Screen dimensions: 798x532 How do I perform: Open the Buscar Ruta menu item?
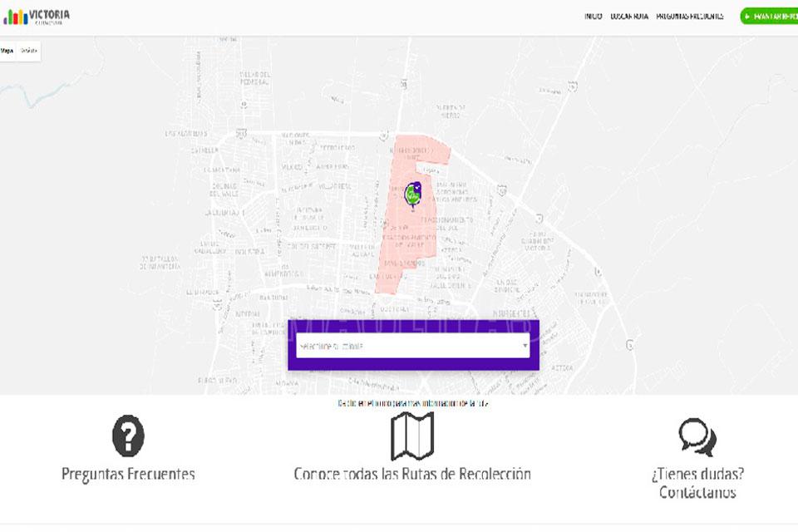click(629, 16)
